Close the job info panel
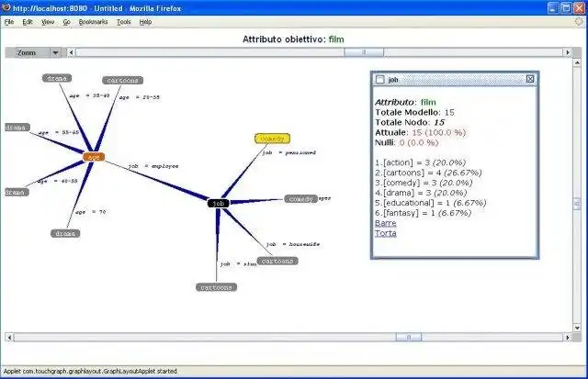The image size is (588, 379). pos(530,79)
